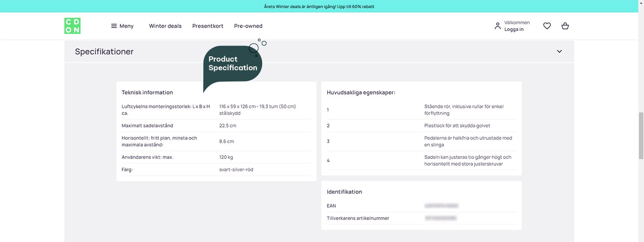Open the shopping basket icon
Viewport: 644px width, 242px height.
click(565, 26)
